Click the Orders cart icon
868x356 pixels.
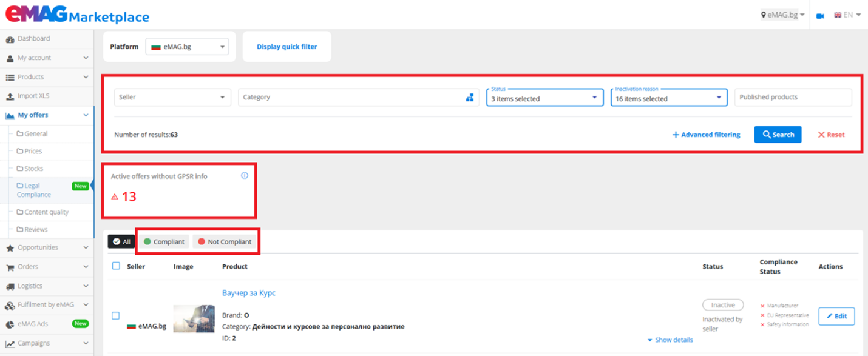[x=10, y=267]
